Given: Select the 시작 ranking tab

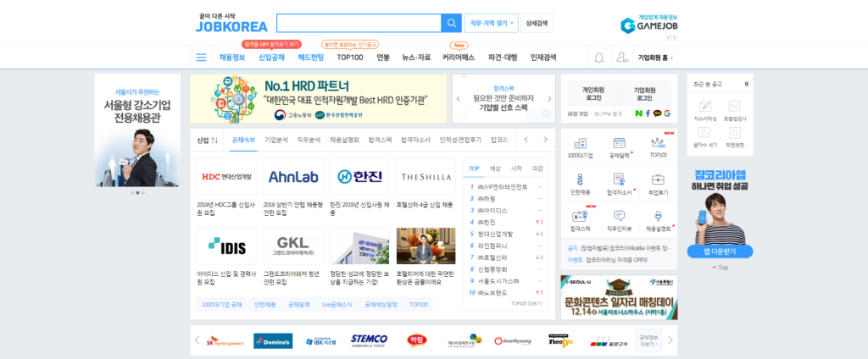Looking at the screenshot, I should click(x=516, y=168).
